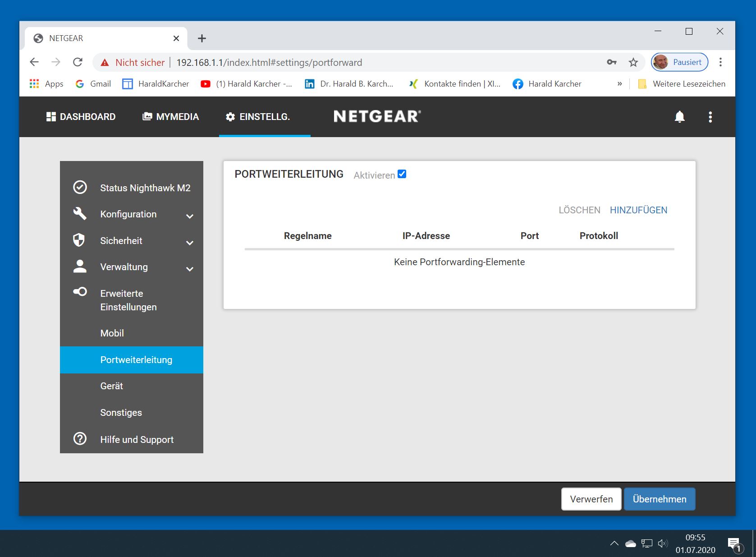This screenshot has width=756, height=557.
Task: Click the Erweiterte Einstellungen toggle icon
Action: coord(80,292)
